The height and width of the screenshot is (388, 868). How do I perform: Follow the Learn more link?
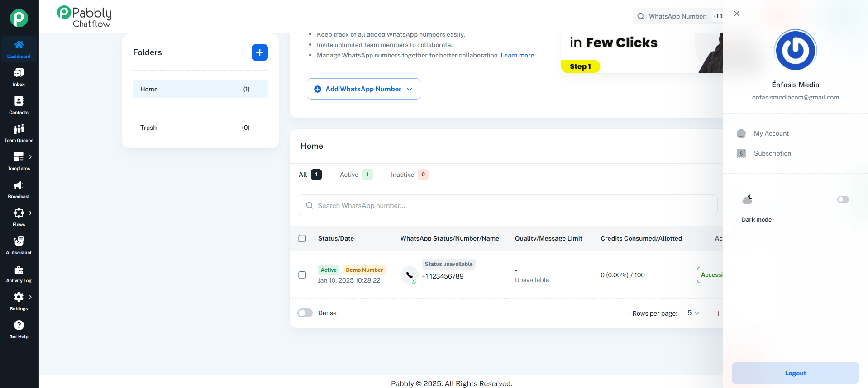click(x=517, y=55)
